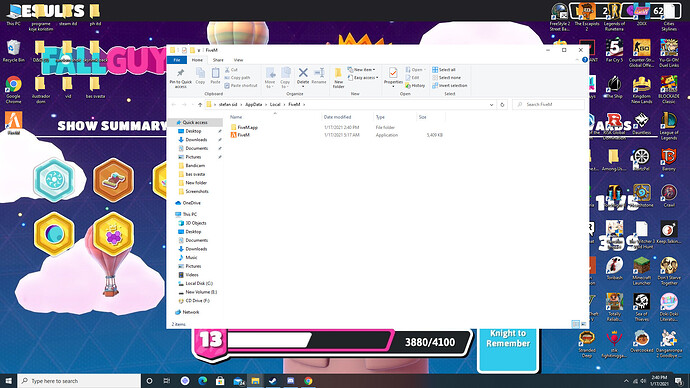This screenshot has height=388, width=690.
Task: Open the File menu tab
Action: pos(177,60)
